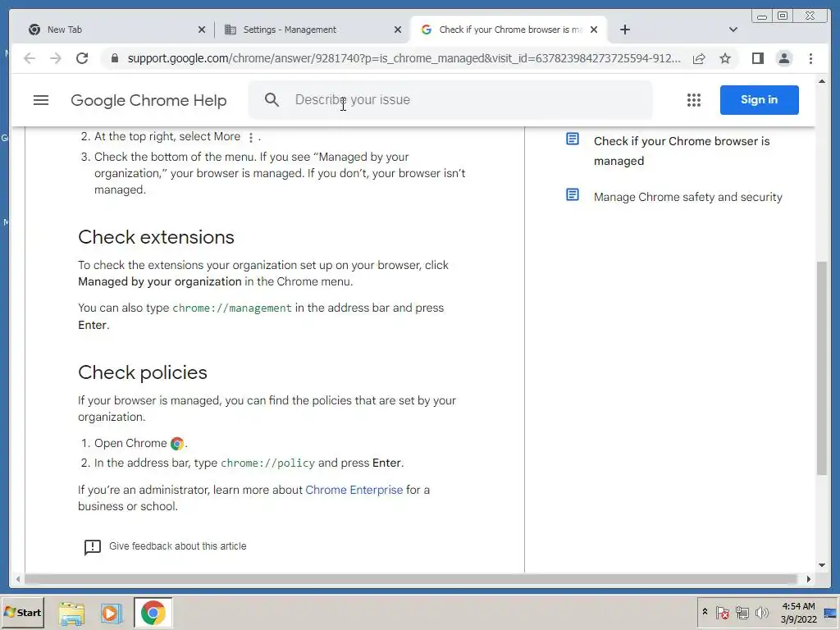This screenshot has width=840, height=630.
Task: Click the Action Center flag tray icon
Action: pos(722,612)
